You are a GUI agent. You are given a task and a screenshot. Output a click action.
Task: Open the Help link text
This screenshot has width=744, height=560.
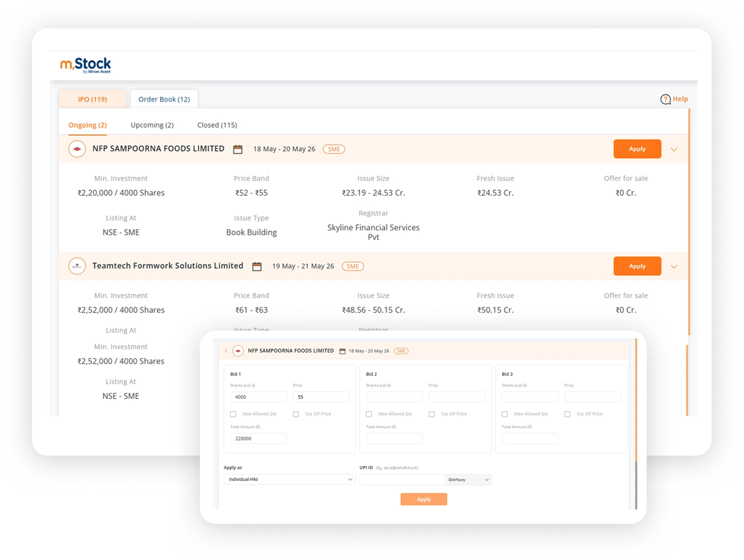point(680,99)
